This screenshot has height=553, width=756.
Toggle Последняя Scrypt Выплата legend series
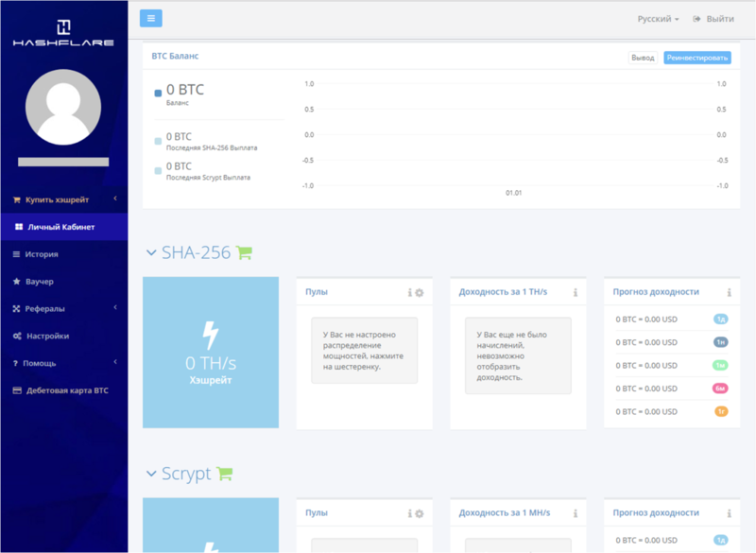159,170
